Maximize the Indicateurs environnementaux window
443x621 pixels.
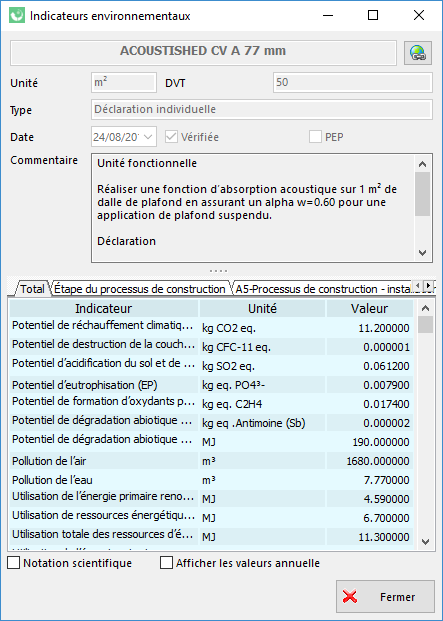[373, 15]
